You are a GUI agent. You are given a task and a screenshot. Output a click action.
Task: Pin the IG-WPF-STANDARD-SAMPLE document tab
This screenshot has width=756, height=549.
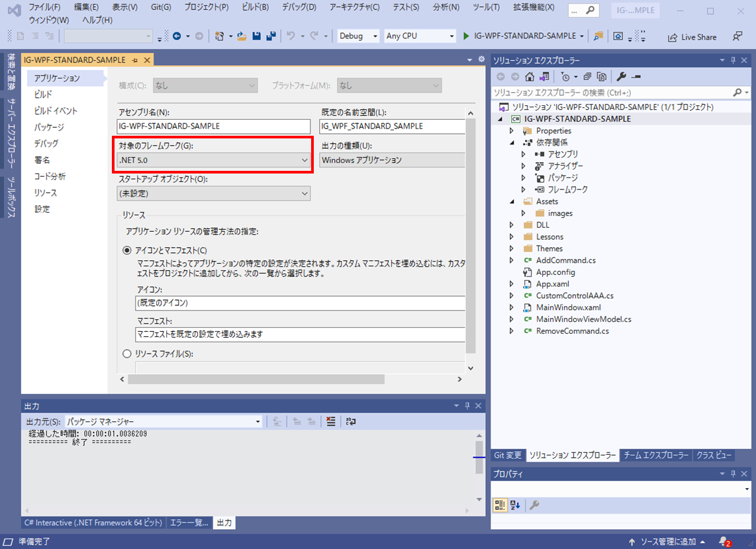point(135,60)
